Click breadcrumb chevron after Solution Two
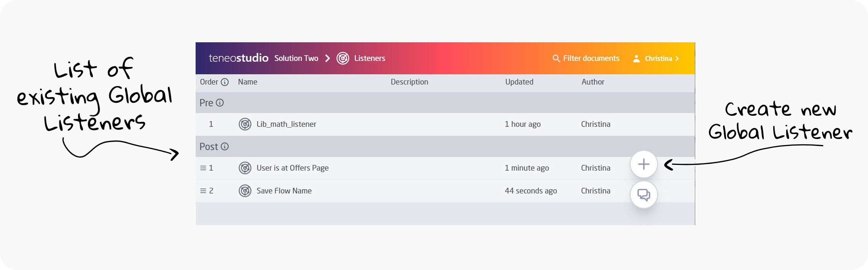This screenshot has width=868, height=270. pyautogui.click(x=327, y=58)
